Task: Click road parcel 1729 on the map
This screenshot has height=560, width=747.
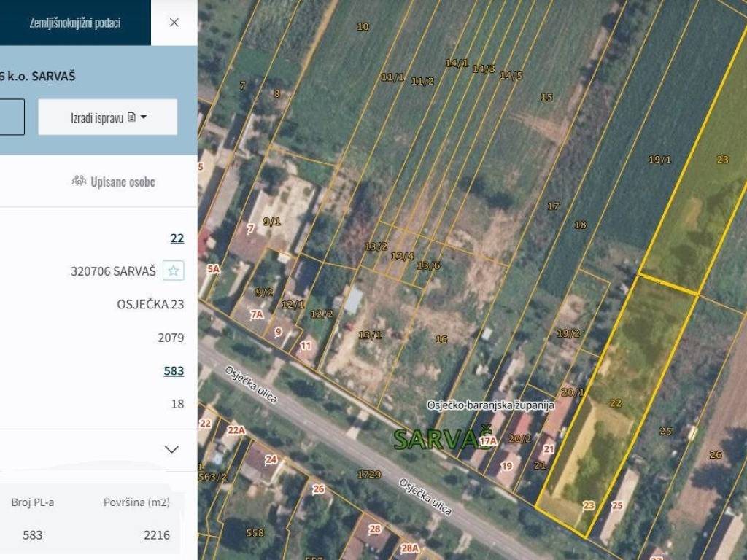Action: (x=369, y=475)
